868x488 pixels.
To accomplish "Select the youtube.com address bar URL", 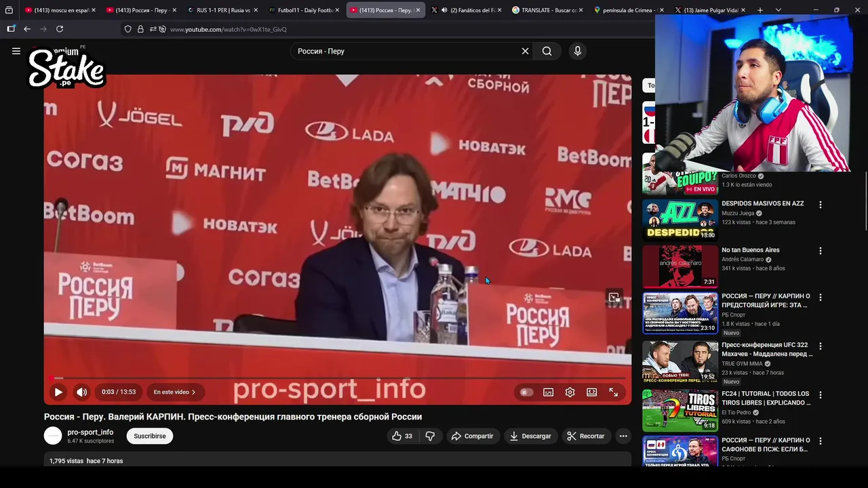I will click(229, 29).
